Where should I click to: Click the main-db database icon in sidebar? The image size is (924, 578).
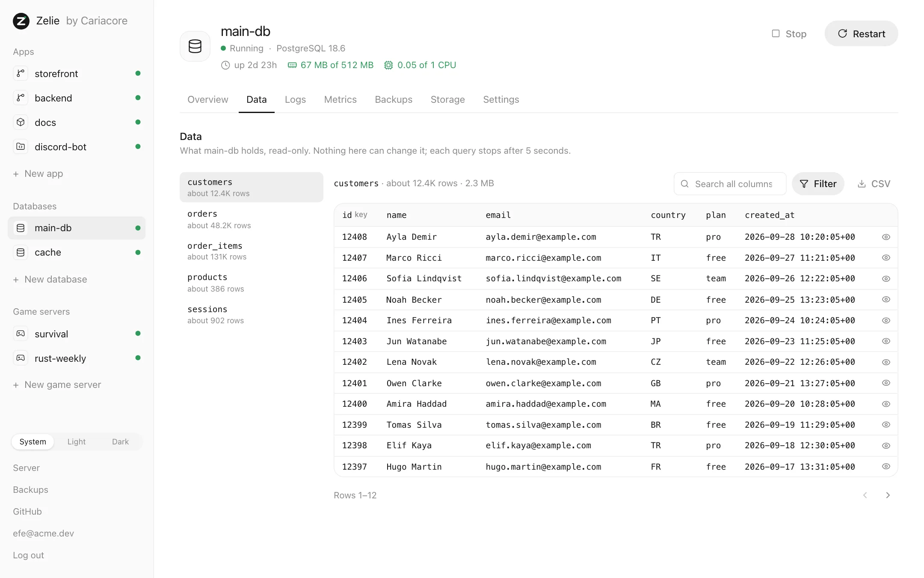[x=21, y=228]
